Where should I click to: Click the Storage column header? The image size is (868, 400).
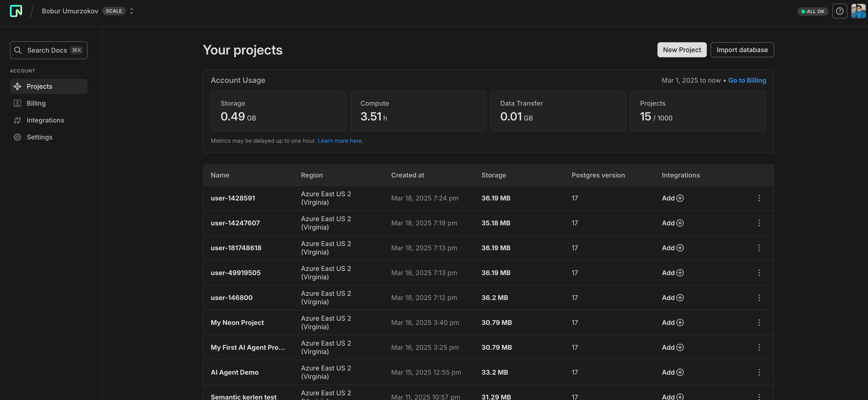(494, 175)
